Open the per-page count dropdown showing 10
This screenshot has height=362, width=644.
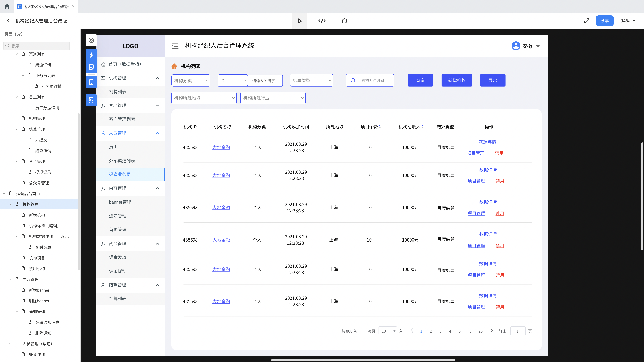[x=388, y=331]
